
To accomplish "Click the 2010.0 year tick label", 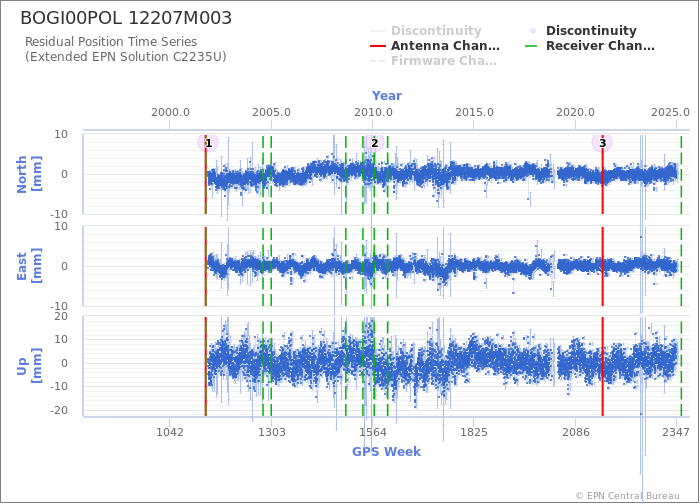I will (373, 112).
